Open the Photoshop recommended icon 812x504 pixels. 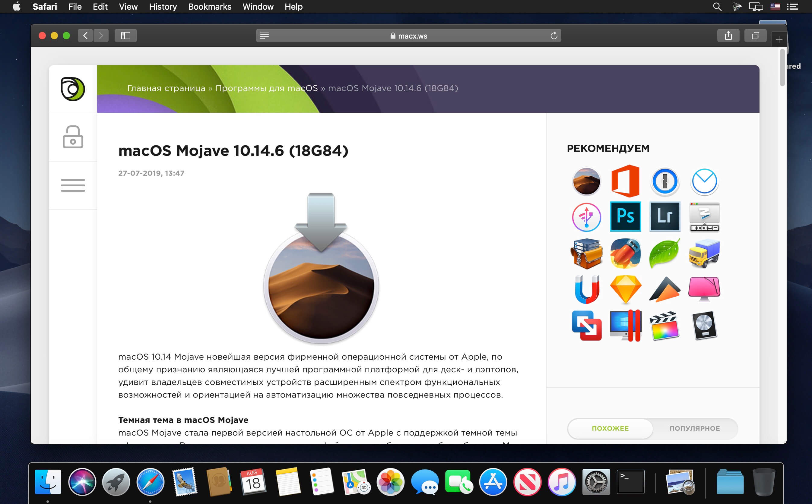[x=625, y=217]
